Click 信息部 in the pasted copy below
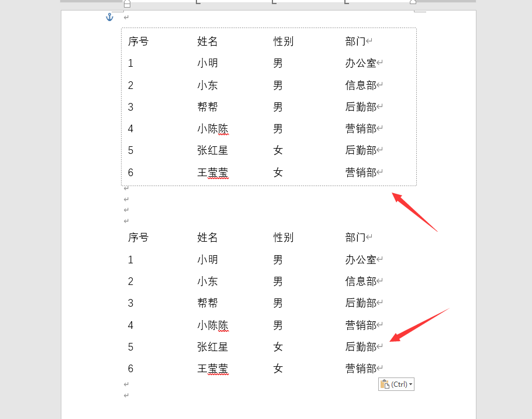The width and height of the screenshot is (532, 419). (361, 281)
